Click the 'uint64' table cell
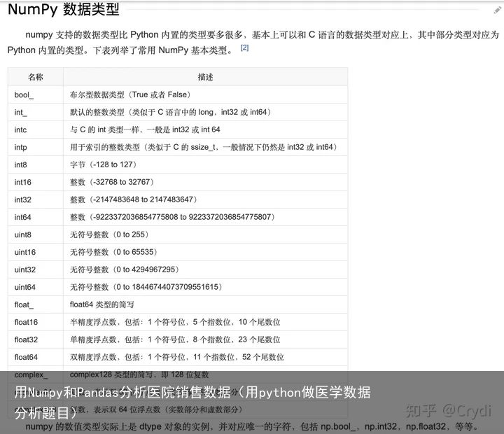Image resolution: width=504 pixels, height=434 pixels. click(36, 288)
